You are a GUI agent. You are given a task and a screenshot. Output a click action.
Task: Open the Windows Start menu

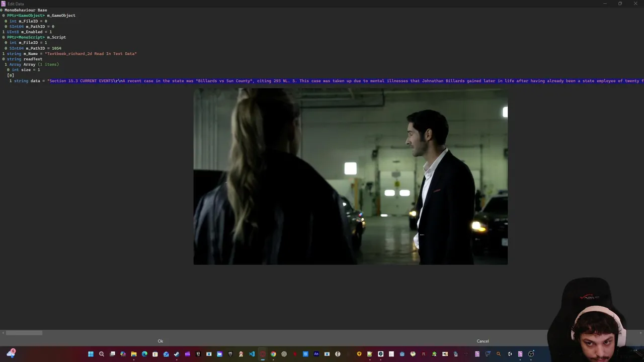91,354
